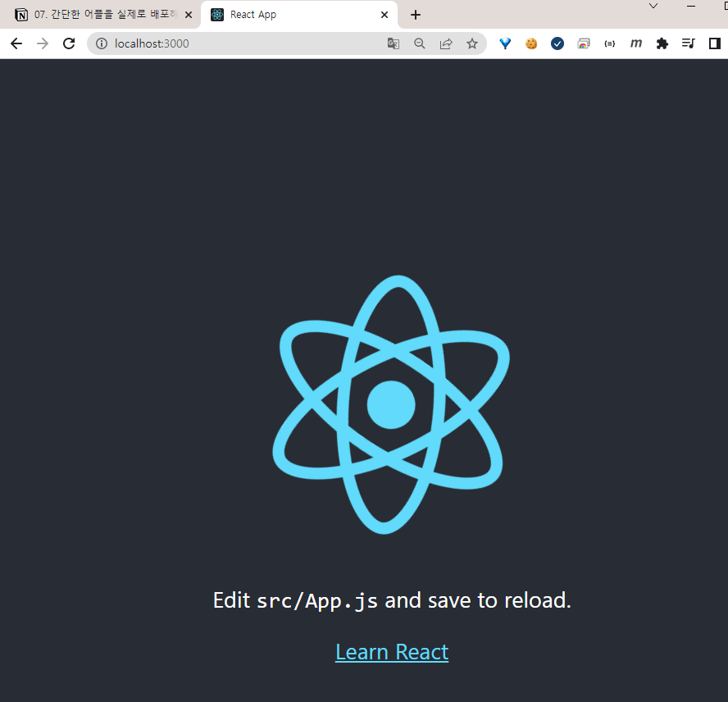Open the translate page icon
The image size is (728, 702).
[394, 43]
